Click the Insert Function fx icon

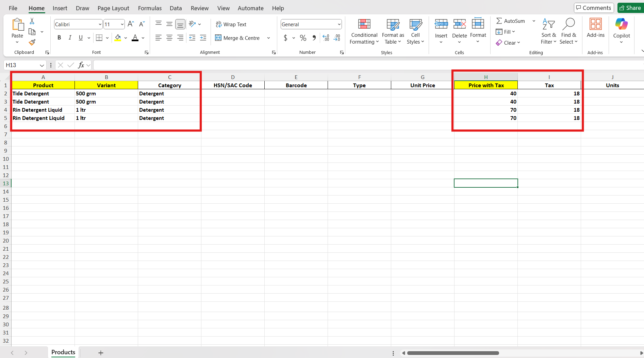pos(81,65)
